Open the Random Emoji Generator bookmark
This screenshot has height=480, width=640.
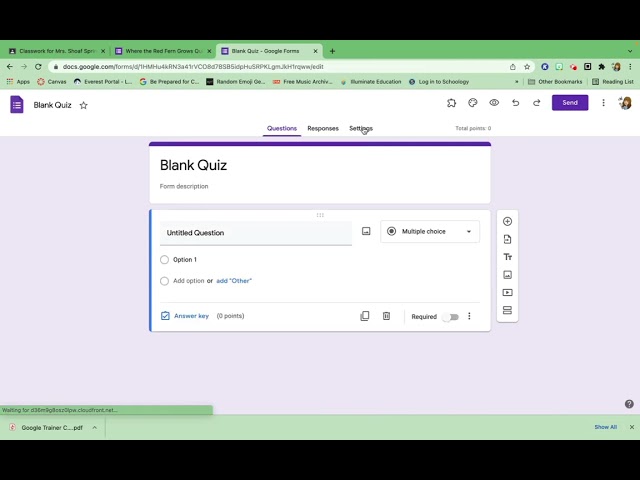point(236,82)
